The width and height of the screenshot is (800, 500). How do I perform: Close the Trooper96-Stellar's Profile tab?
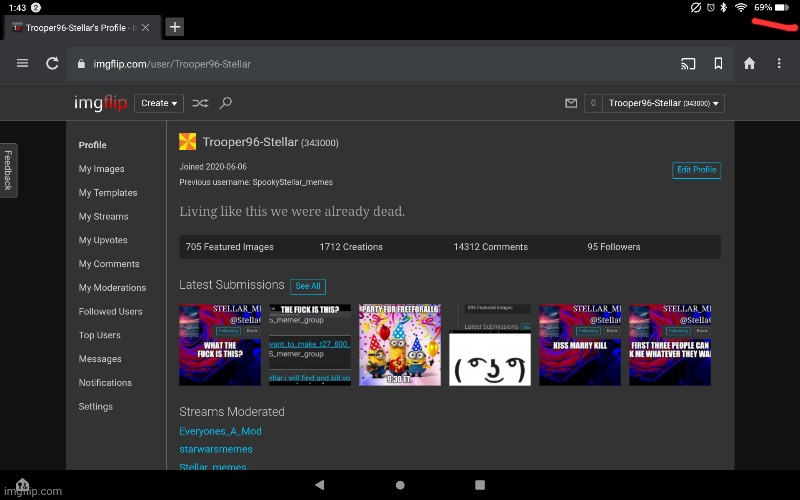click(x=145, y=28)
